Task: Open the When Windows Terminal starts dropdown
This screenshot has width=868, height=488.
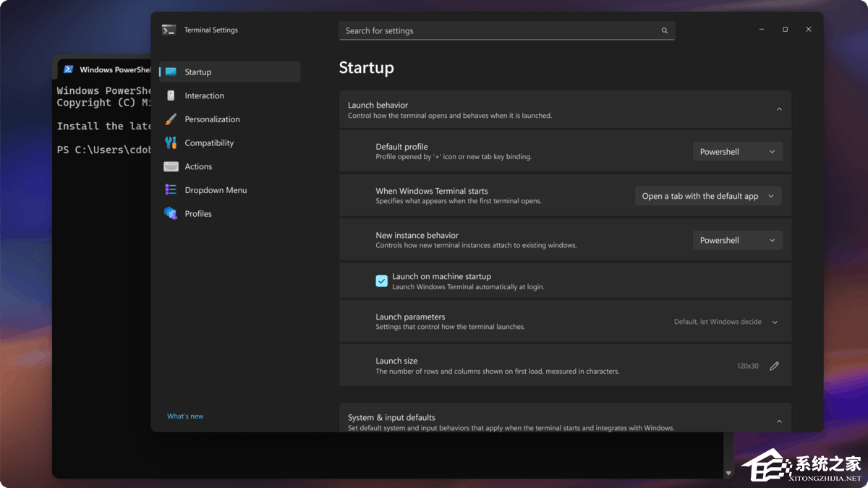Action: [708, 196]
